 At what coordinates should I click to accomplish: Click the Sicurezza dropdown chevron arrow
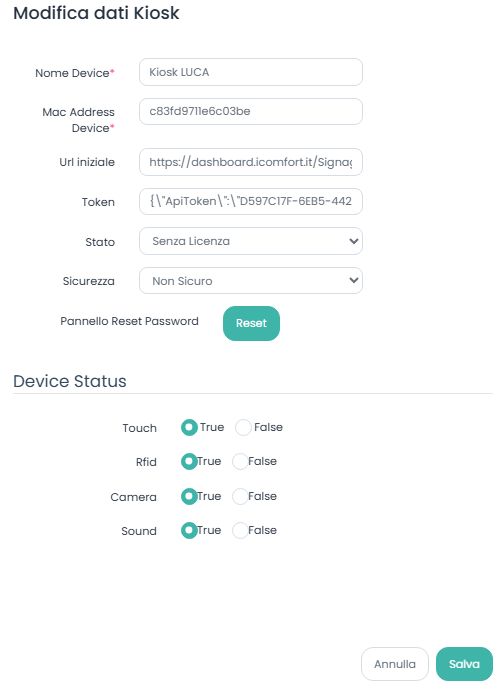(x=354, y=281)
